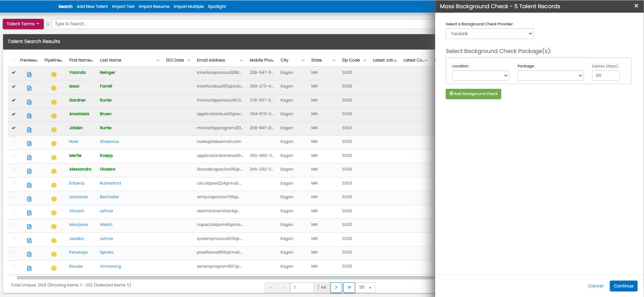Open Email Address column filter chevron
This screenshot has height=297, width=644.
[x=242, y=60]
